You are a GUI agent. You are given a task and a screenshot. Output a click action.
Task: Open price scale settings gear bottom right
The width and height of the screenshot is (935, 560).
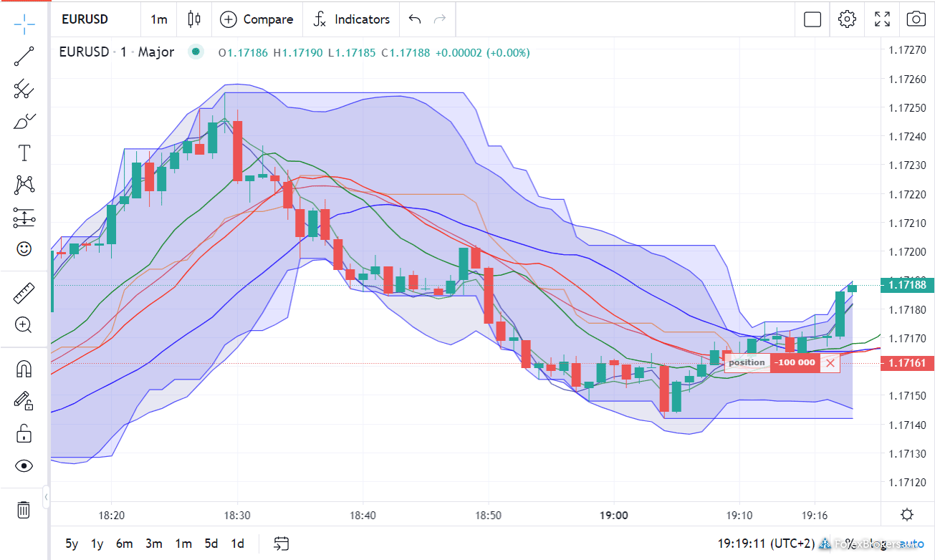pyautogui.click(x=907, y=515)
